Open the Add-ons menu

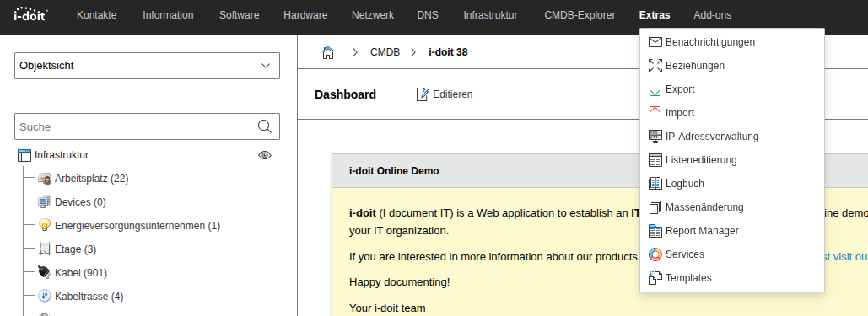coord(713,15)
